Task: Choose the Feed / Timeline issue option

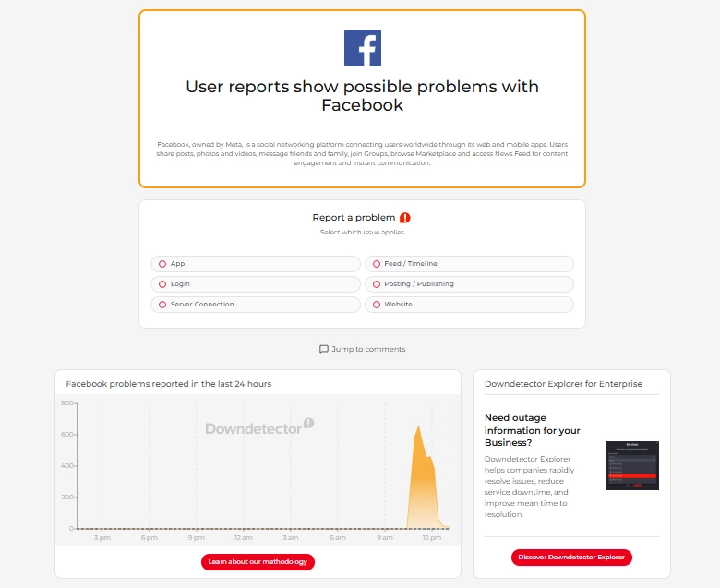Action: 469,264
